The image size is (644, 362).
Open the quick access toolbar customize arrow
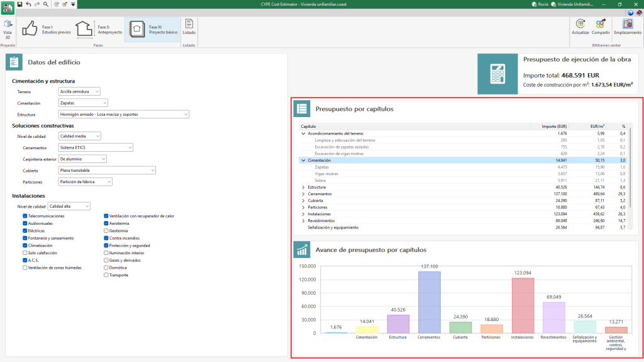click(73, 4)
